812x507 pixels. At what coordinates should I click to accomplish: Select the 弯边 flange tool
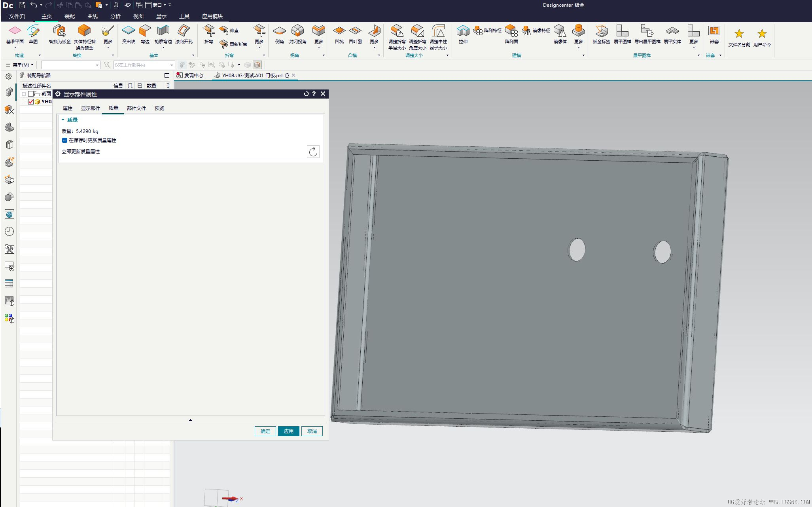point(145,34)
